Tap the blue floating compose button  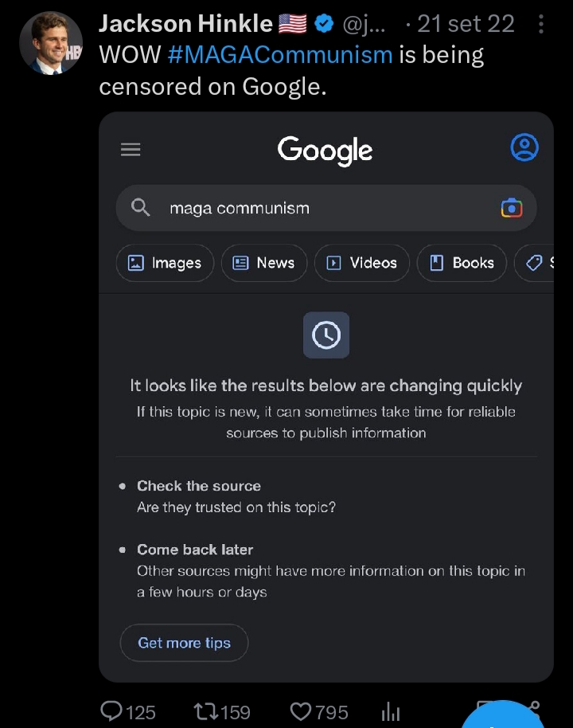[502, 715]
